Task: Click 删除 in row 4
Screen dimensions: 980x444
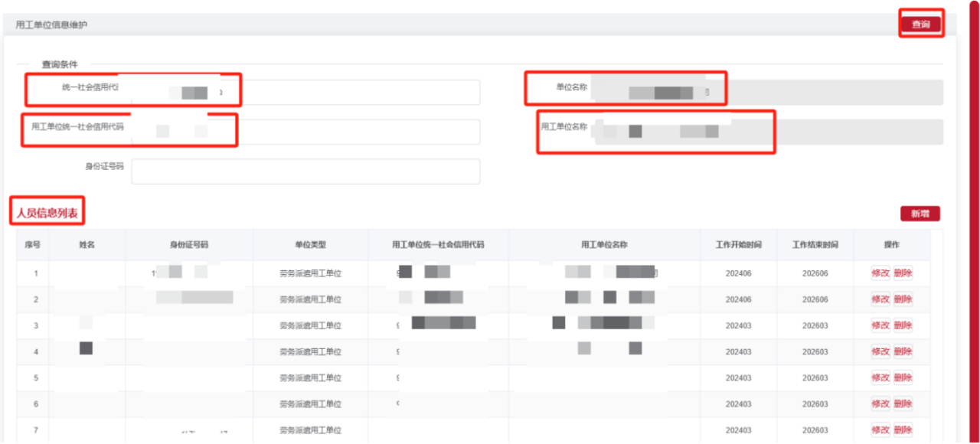Action: tap(903, 351)
